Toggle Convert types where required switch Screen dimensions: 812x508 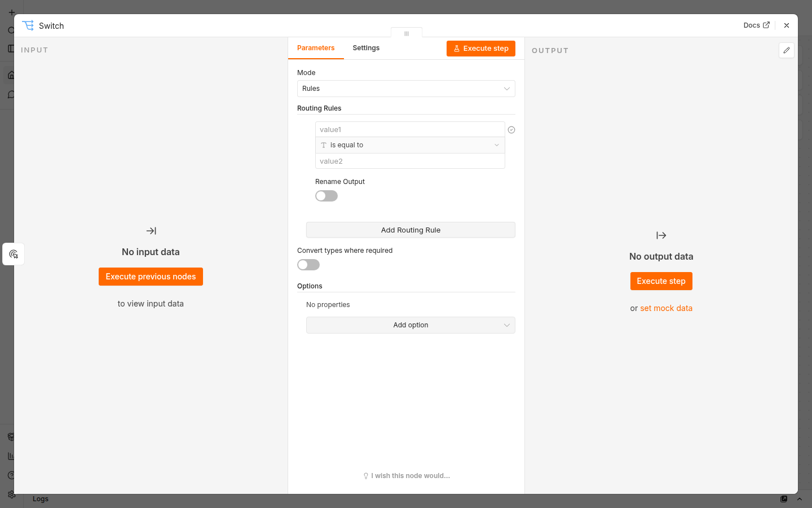308,265
